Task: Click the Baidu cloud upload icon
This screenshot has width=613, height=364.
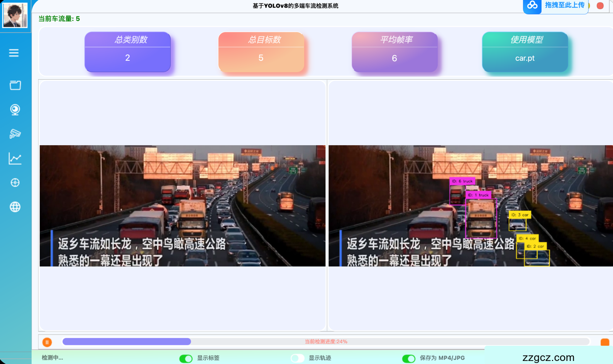Action: click(532, 6)
